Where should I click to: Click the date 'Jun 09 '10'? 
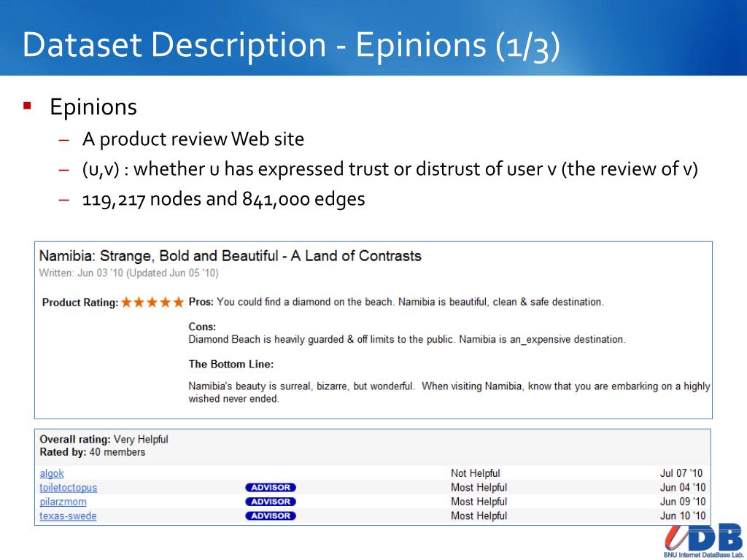(683, 502)
